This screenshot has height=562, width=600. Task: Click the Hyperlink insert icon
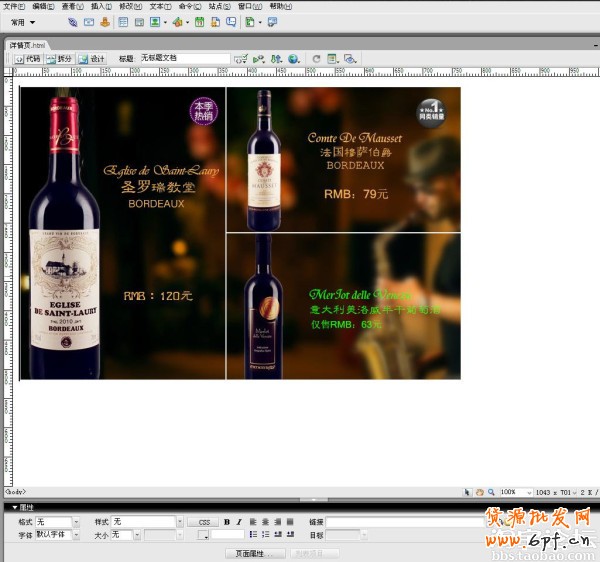tap(72, 22)
